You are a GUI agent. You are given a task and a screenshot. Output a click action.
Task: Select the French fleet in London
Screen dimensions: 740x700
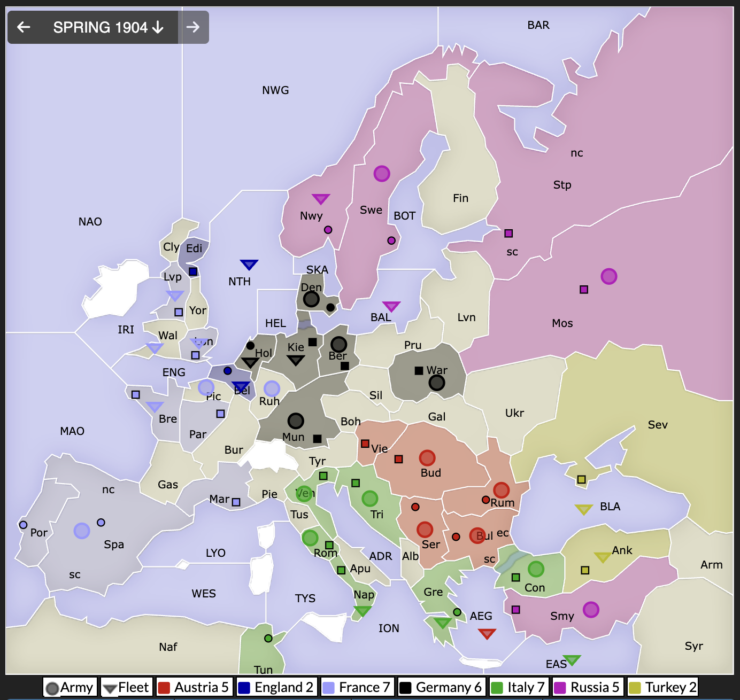199,343
